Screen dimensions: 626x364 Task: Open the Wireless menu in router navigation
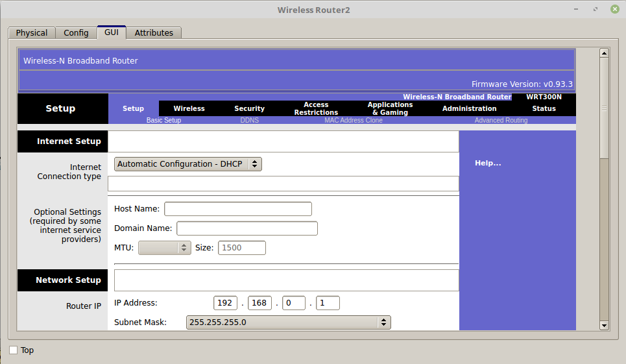(x=189, y=108)
